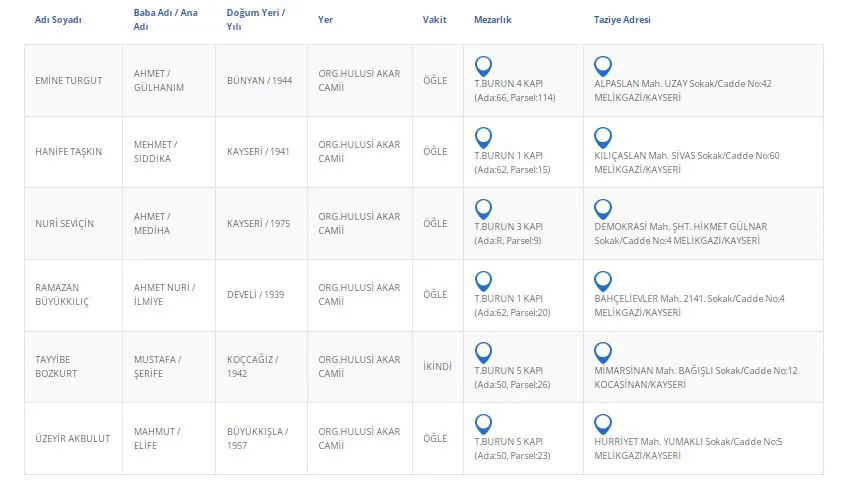Open cemetery location pin for Üzeyir Akbulut
Image resolution: width=843 pixels, height=483 pixels.
483,424
